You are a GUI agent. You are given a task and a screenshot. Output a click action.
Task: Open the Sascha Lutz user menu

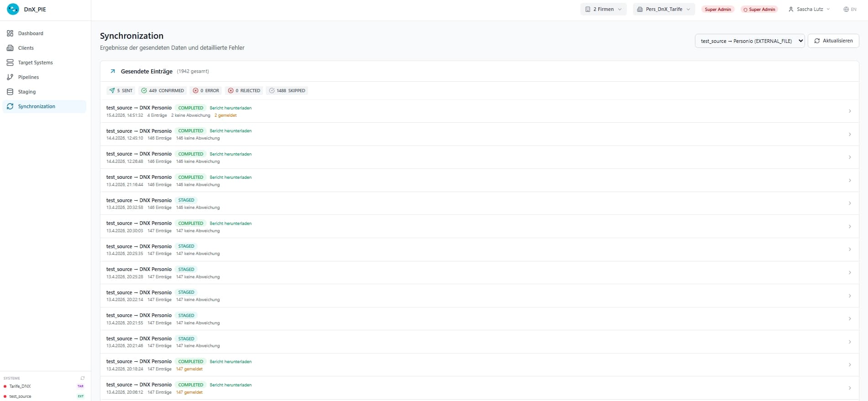tap(809, 9)
